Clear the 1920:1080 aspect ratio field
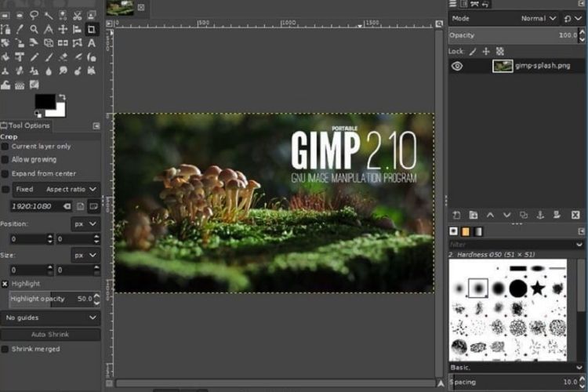588x392 pixels. tap(67, 206)
